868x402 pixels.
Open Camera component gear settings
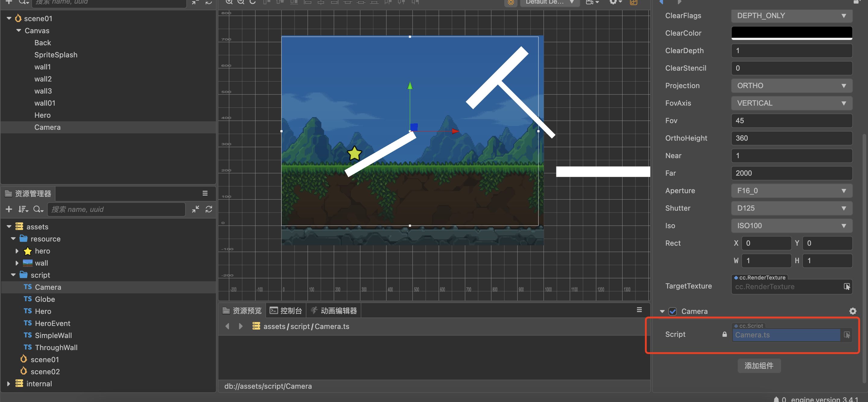(x=853, y=311)
